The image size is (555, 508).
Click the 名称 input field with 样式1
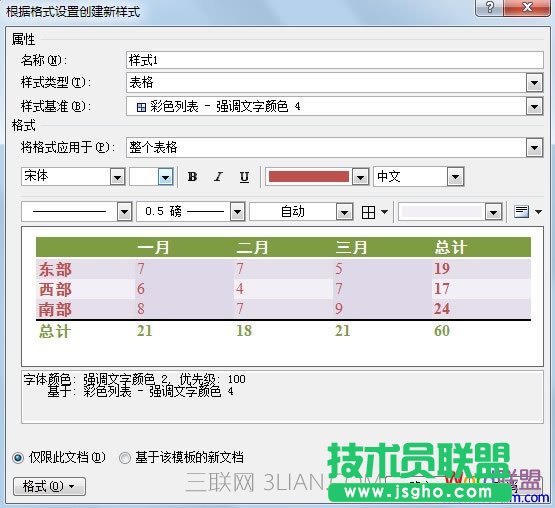(x=334, y=60)
